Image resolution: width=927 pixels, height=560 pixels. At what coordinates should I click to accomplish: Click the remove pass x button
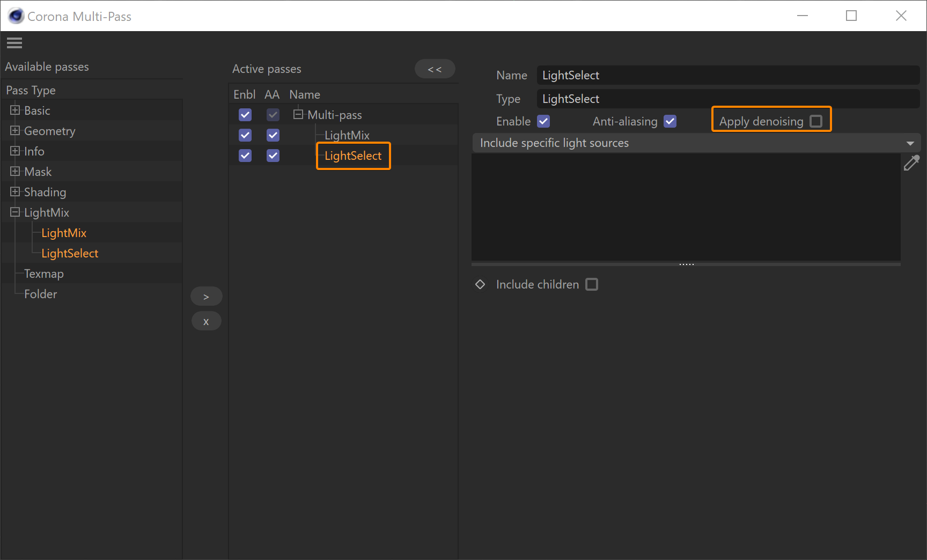pos(206,321)
